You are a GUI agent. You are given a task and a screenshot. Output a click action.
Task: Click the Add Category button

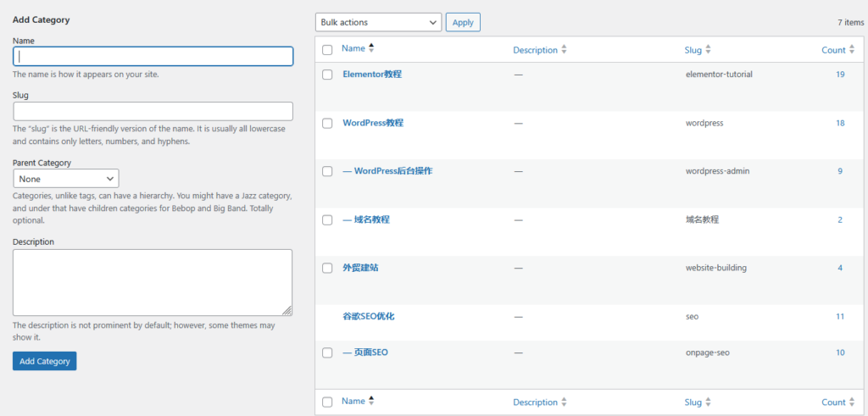(45, 361)
